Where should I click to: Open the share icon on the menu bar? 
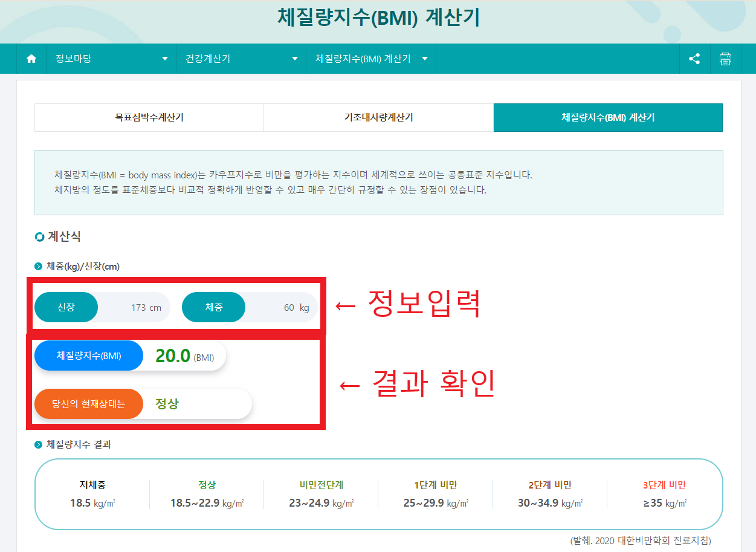coord(694,59)
